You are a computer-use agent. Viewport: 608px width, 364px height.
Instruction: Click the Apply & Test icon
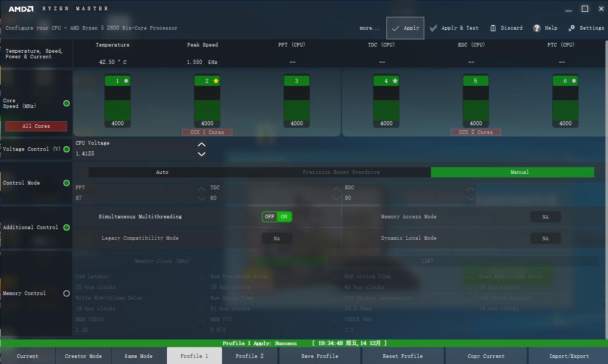pos(433,28)
